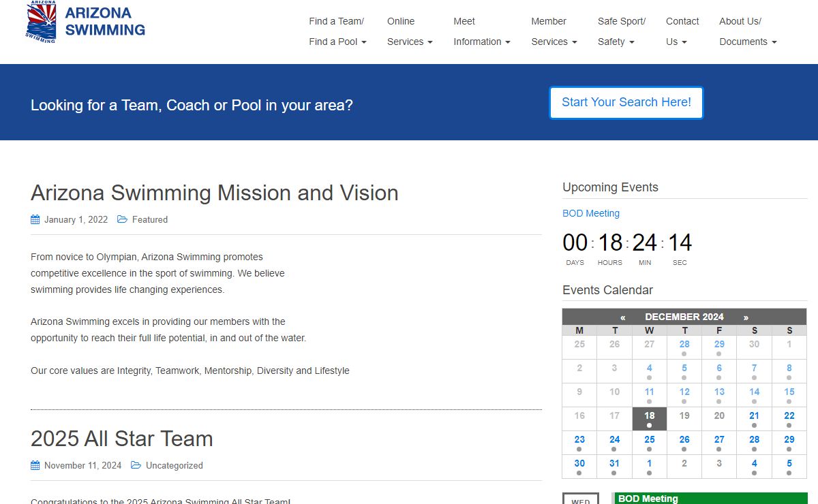Click the Upcoming Events heading
This screenshot has width=818, height=504.
click(x=610, y=187)
